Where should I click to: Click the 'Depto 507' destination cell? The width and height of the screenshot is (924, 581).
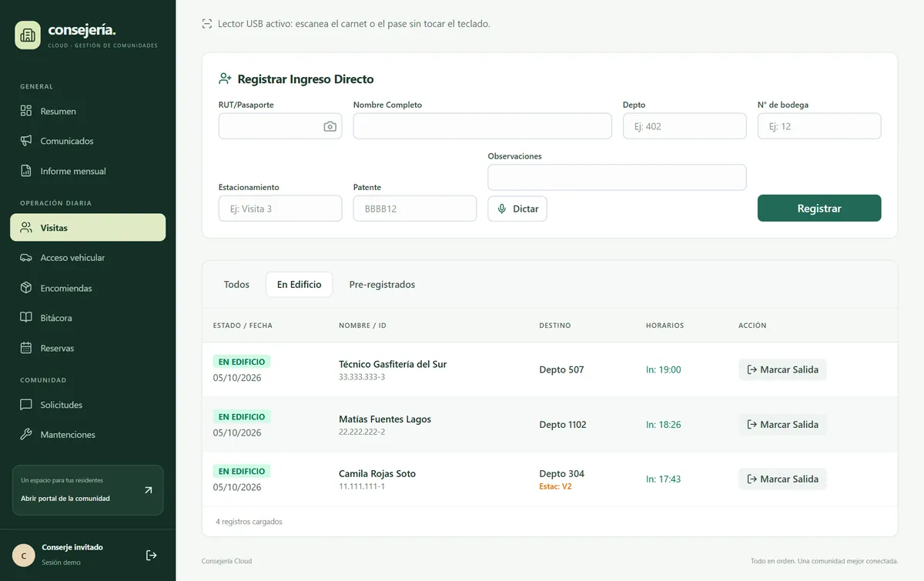pos(561,369)
